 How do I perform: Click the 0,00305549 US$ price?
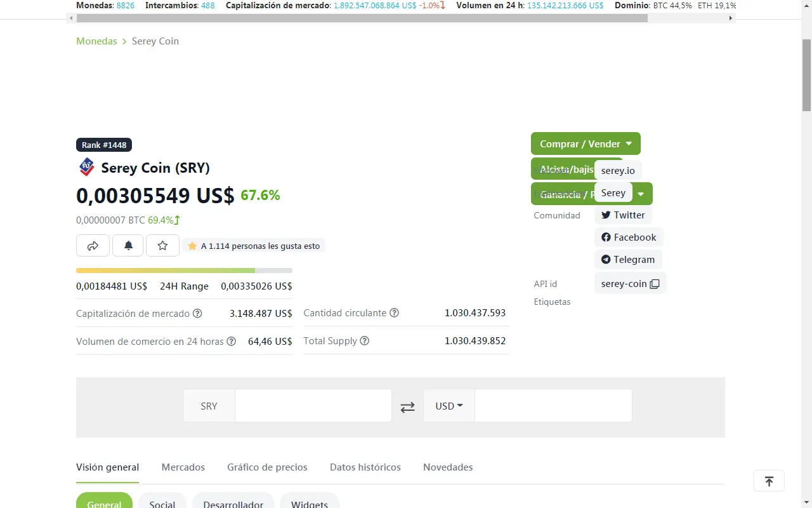(155, 196)
